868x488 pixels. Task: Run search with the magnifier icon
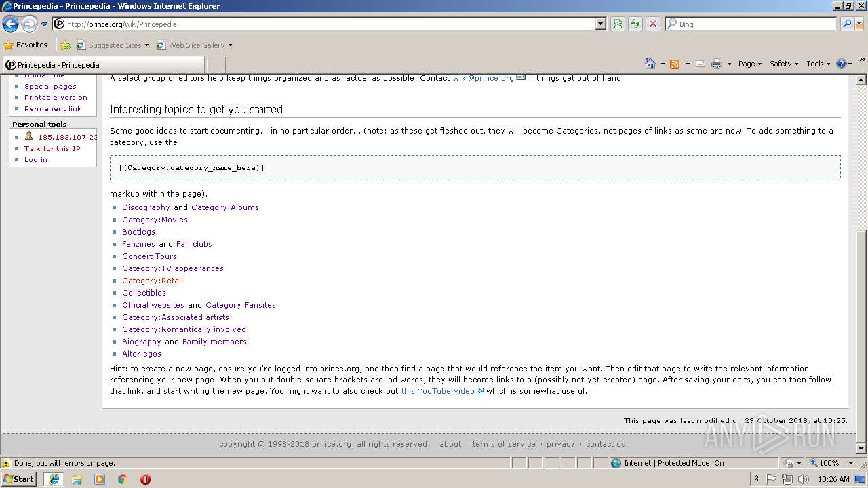[x=846, y=24]
